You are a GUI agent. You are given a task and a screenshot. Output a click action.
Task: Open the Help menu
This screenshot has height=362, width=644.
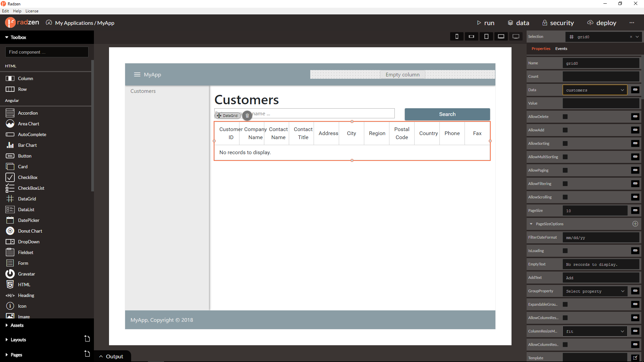[x=17, y=11]
